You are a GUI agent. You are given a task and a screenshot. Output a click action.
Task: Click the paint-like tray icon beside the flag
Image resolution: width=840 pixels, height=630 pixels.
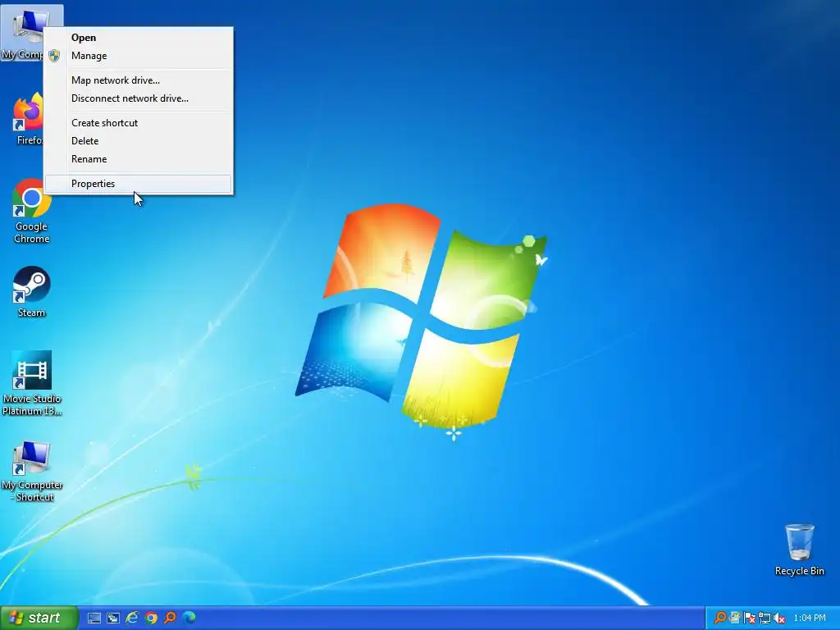tap(734, 619)
